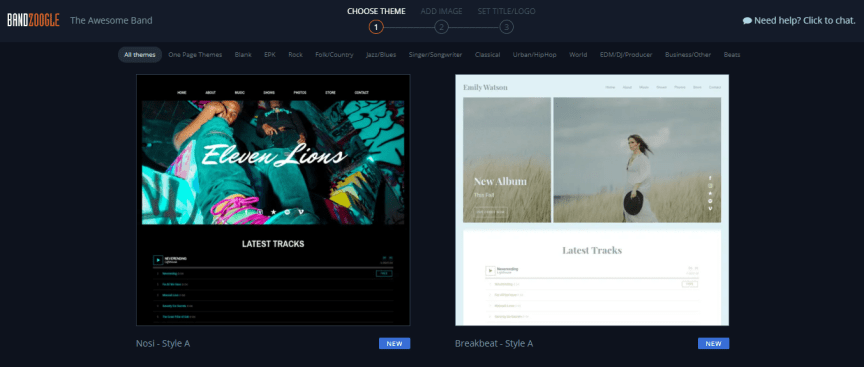
Task: Filter themes by World
Action: click(x=578, y=55)
